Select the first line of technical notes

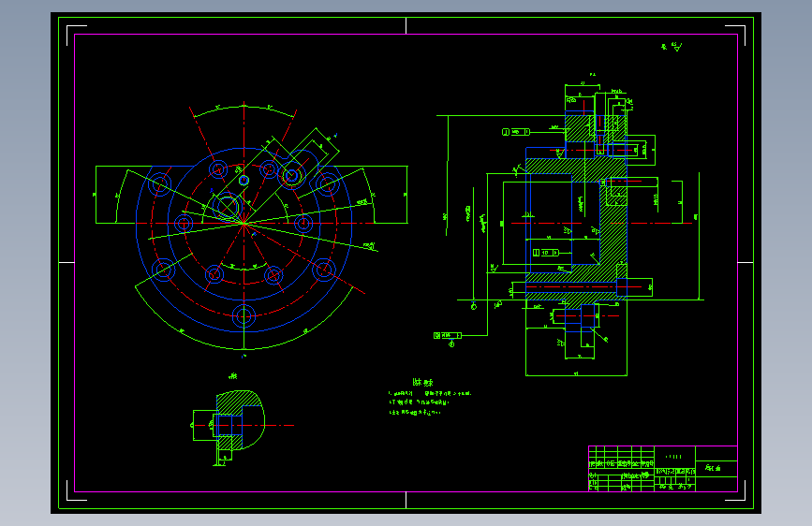click(x=430, y=393)
